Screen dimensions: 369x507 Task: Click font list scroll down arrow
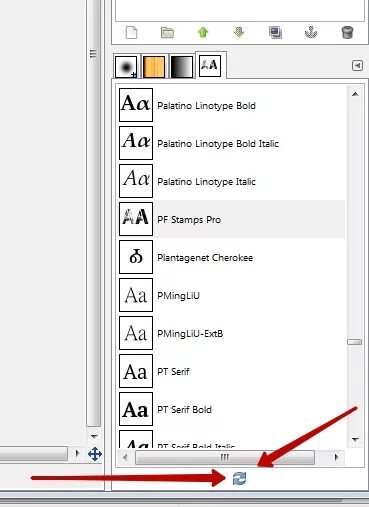[355, 440]
